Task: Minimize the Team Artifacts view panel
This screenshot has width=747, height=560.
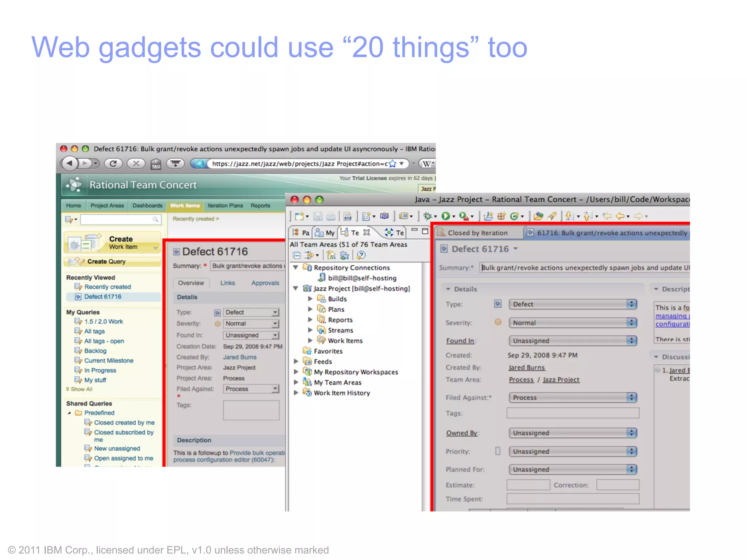Action: click(x=414, y=230)
